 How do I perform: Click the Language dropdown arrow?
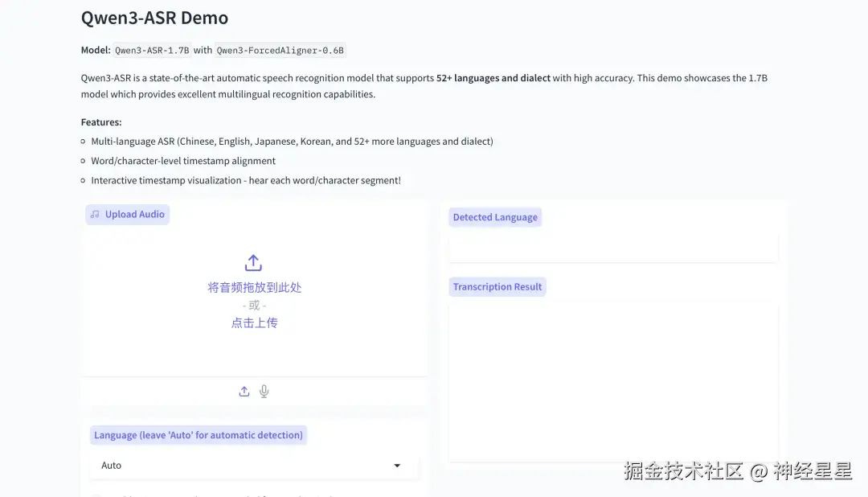397,466
